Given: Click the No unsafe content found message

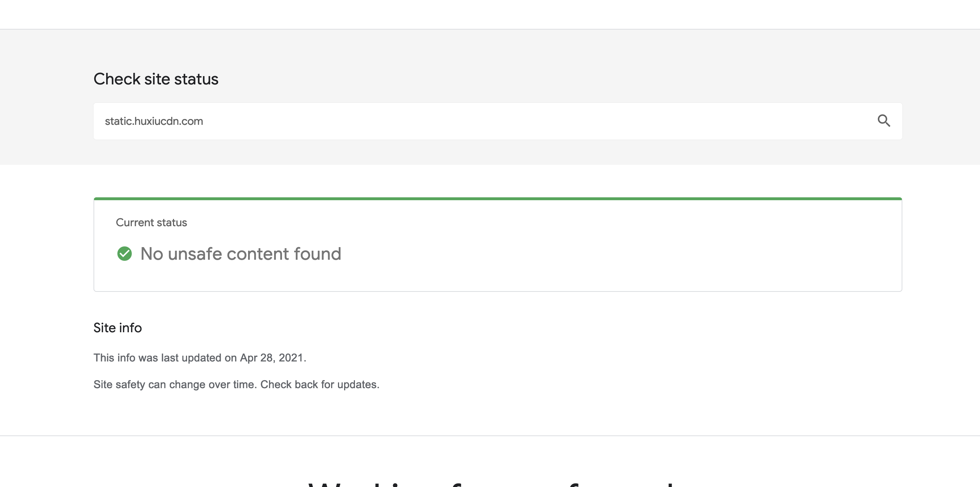Looking at the screenshot, I should point(240,254).
